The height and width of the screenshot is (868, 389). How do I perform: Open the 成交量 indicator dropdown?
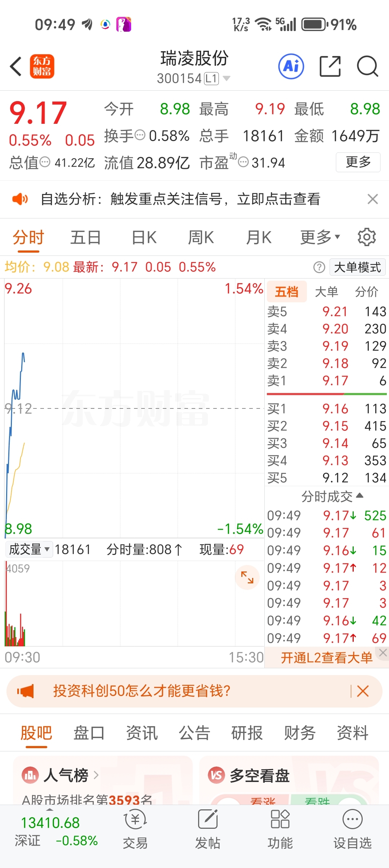(29, 550)
